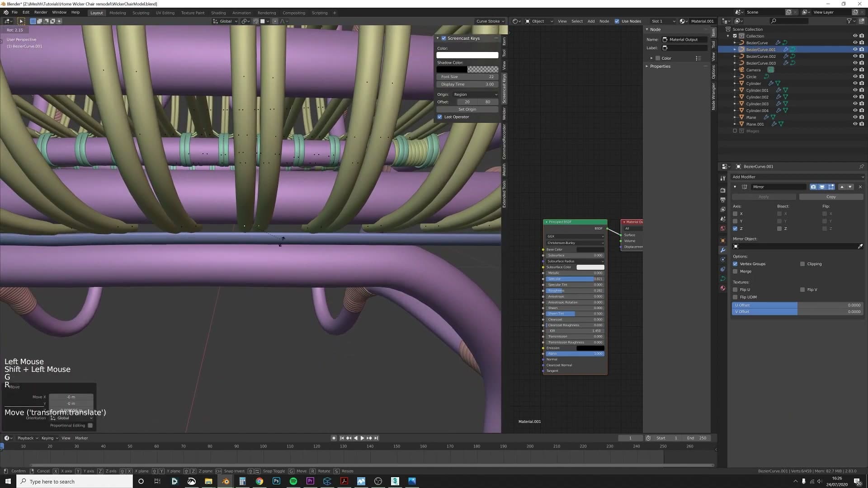868x488 pixels.
Task: Open the Modifier properties wrench icon
Action: pyautogui.click(x=723, y=250)
